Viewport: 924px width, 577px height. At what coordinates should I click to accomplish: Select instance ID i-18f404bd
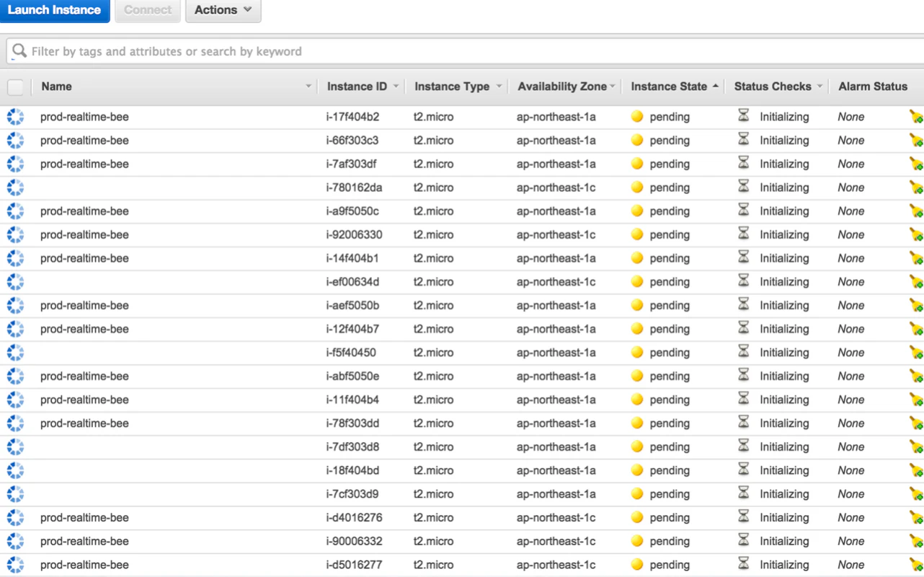(352, 471)
